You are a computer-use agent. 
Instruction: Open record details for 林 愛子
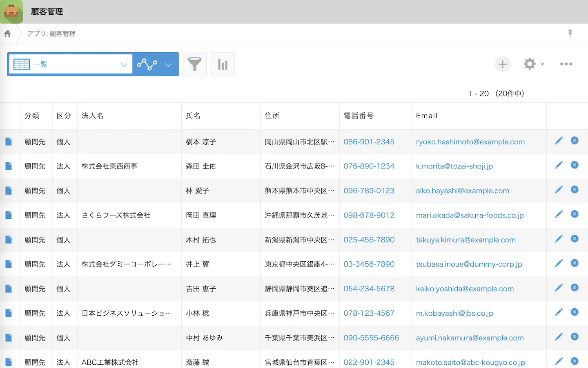click(x=9, y=191)
